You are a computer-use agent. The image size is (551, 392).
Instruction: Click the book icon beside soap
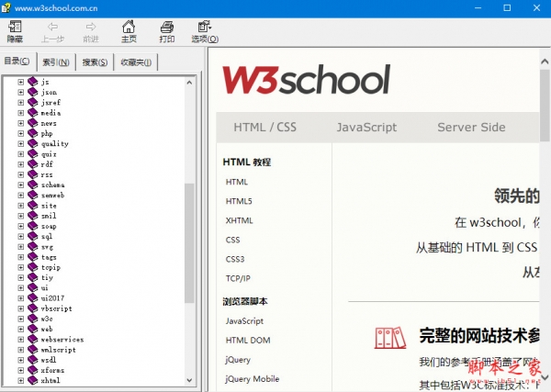33,226
